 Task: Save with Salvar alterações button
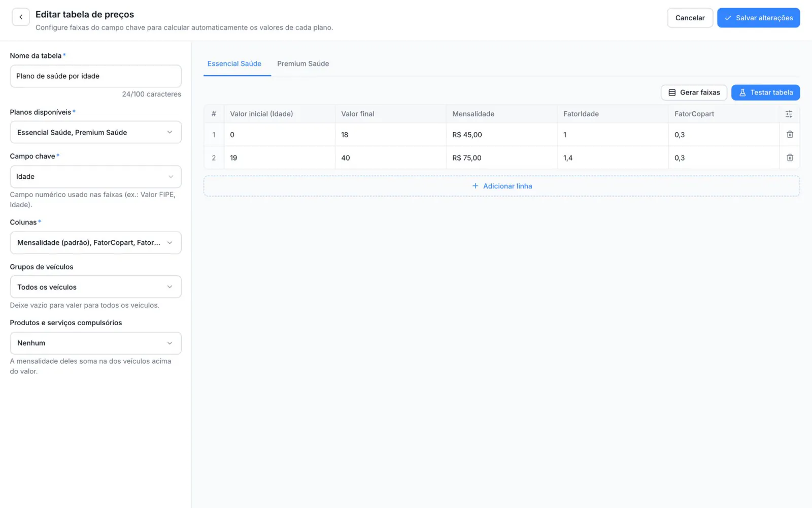(758, 18)
